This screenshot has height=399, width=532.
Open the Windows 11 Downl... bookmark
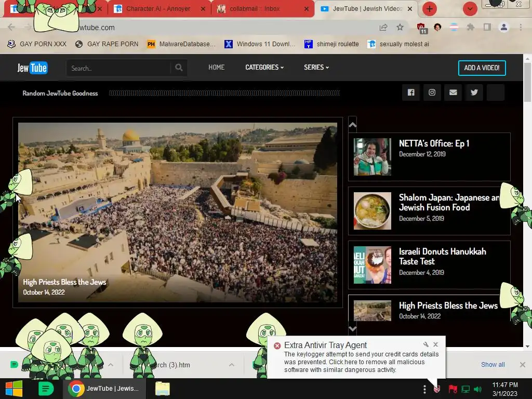tap(260, 44)
